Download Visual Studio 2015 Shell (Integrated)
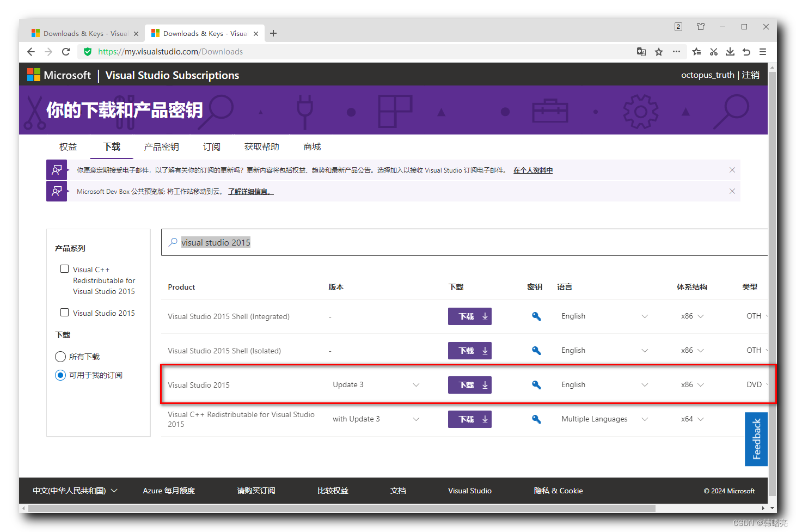This screenshot has height=532, width=796. point(470,316)
